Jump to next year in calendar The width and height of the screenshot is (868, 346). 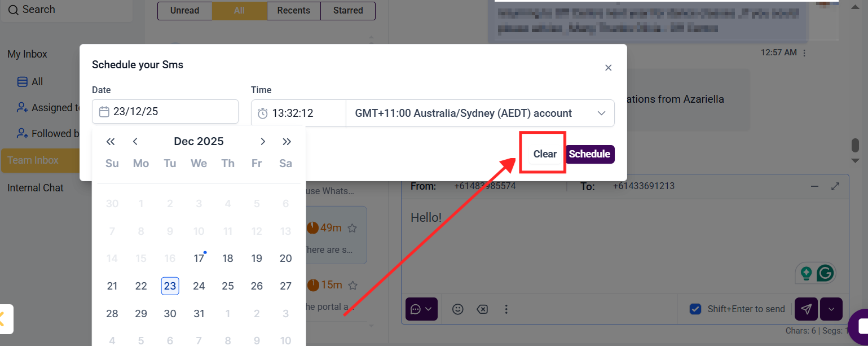287,142
